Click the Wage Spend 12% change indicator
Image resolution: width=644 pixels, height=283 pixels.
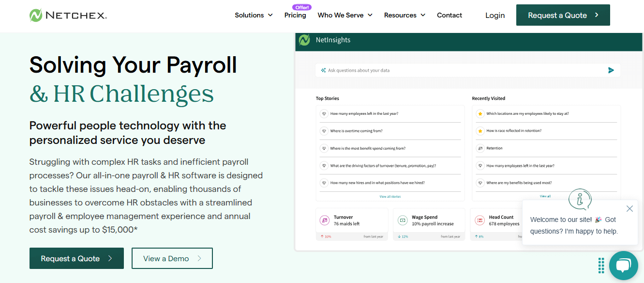(x=403, y=236)
